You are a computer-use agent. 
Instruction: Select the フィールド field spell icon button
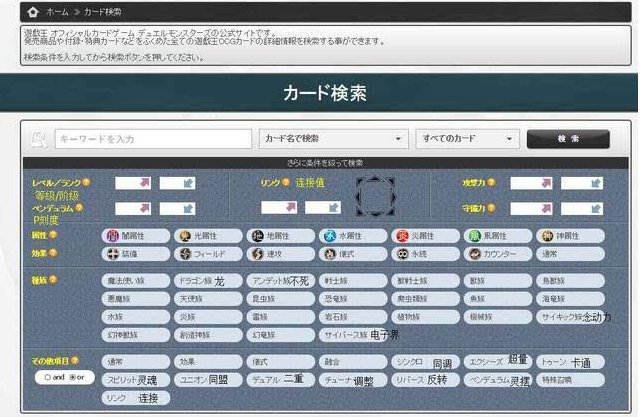tap(208, 254)
